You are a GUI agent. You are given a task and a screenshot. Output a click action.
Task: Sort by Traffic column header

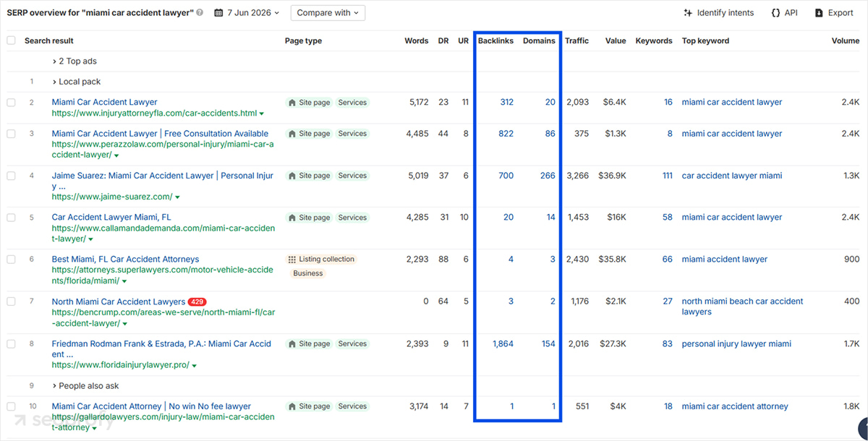click(576, 40)
